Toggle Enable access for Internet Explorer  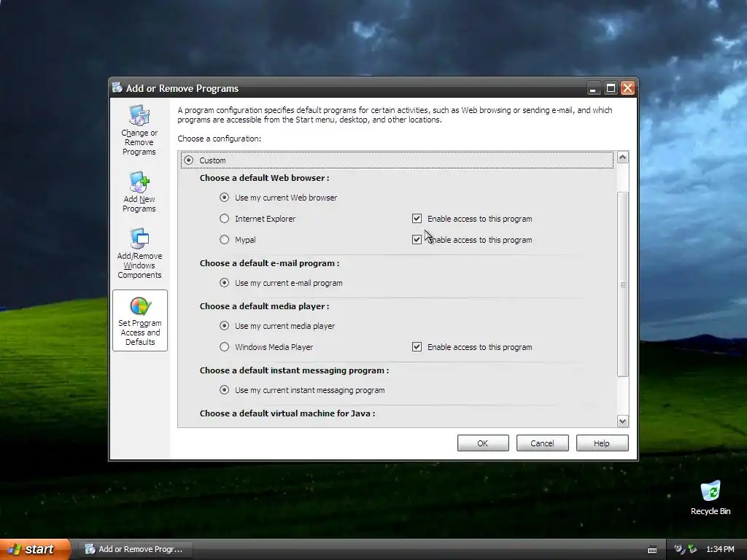[417, 219]
